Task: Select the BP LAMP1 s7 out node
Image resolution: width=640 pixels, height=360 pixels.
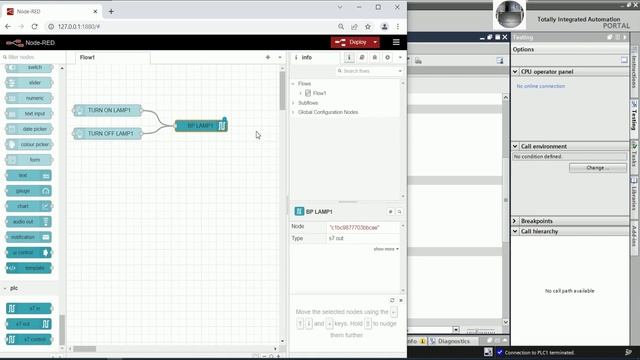Action: coord(201,126)
